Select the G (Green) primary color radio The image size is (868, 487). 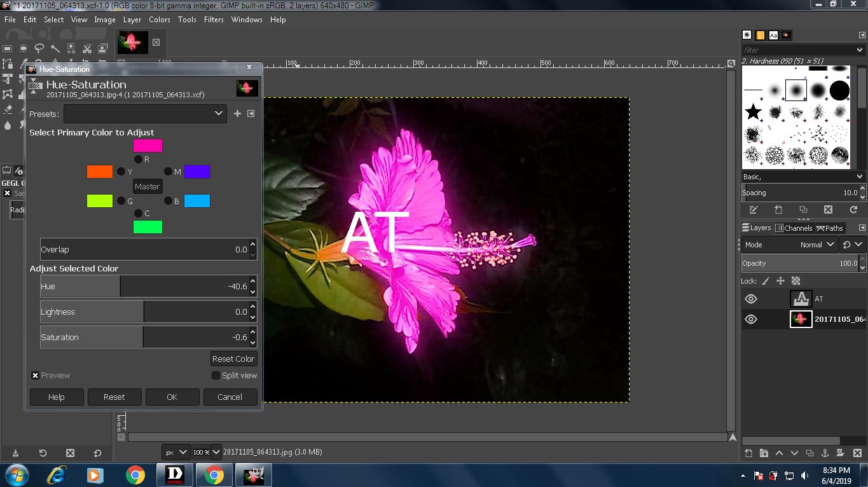point(121,201)
